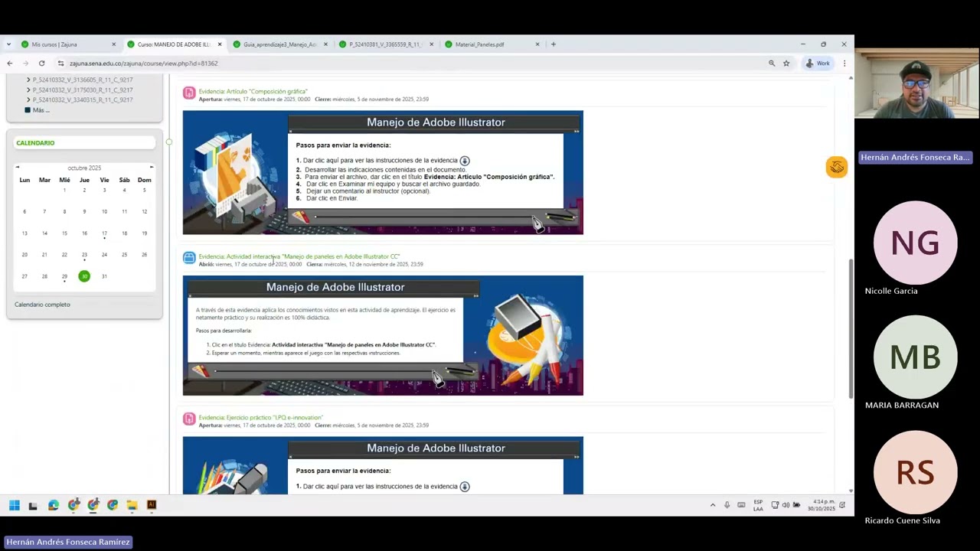Expand the P_52410332_V_3340315_R_11_C_9217 course item
Screen dimensions: 980x551
(x=28, y=99)
